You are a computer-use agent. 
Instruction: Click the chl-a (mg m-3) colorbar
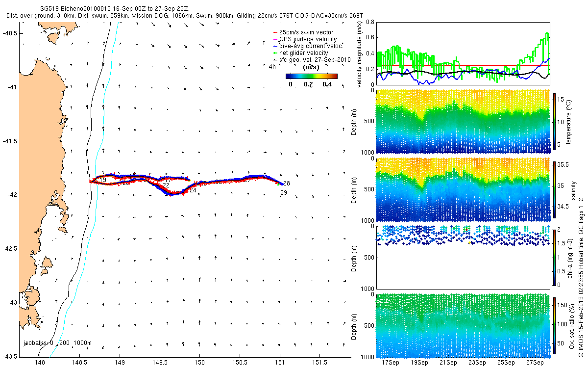[555, 257]
